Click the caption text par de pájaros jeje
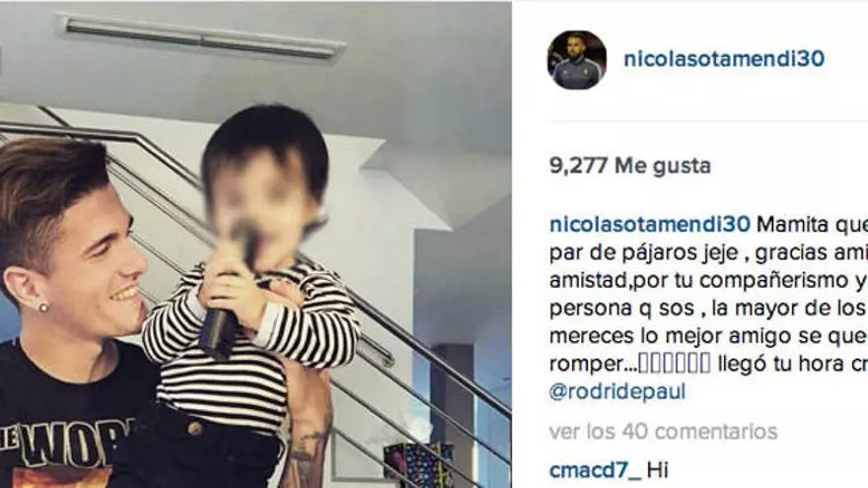The image size is (868, 488). [644, 252]
